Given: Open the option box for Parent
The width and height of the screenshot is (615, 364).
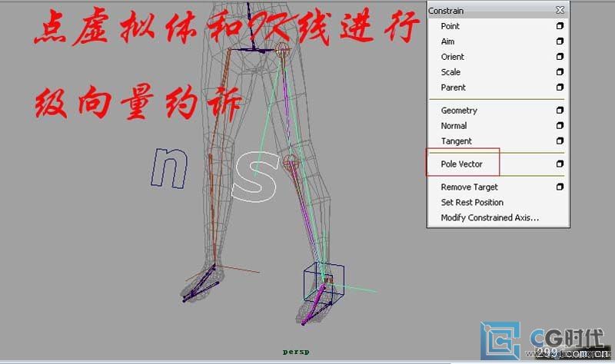Looking at the screenshot, I should click(x=560, y=87).
